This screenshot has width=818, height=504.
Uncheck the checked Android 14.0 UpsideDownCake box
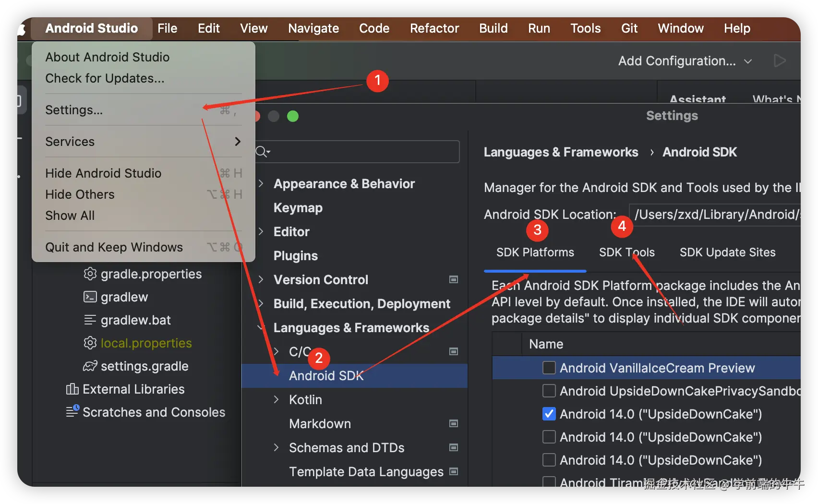pos(549,414)
